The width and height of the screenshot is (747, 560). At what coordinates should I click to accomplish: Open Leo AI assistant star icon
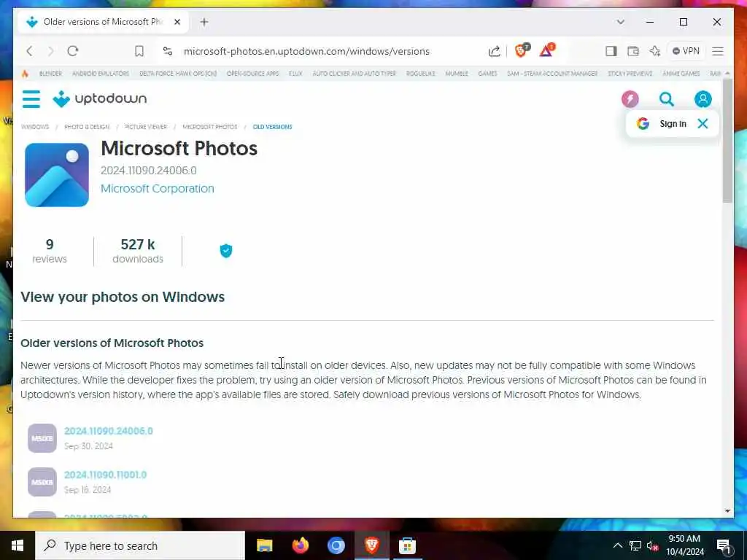pos(654,51)
